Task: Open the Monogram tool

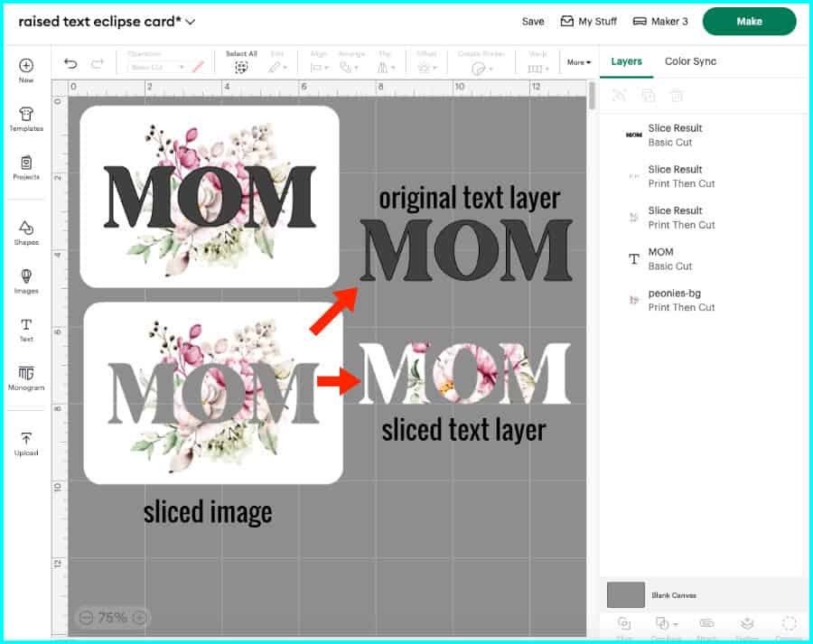Action: [26, 378]
